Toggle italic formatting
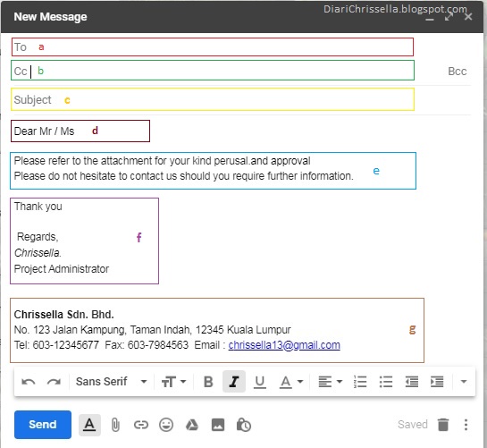 pos(234,382)
